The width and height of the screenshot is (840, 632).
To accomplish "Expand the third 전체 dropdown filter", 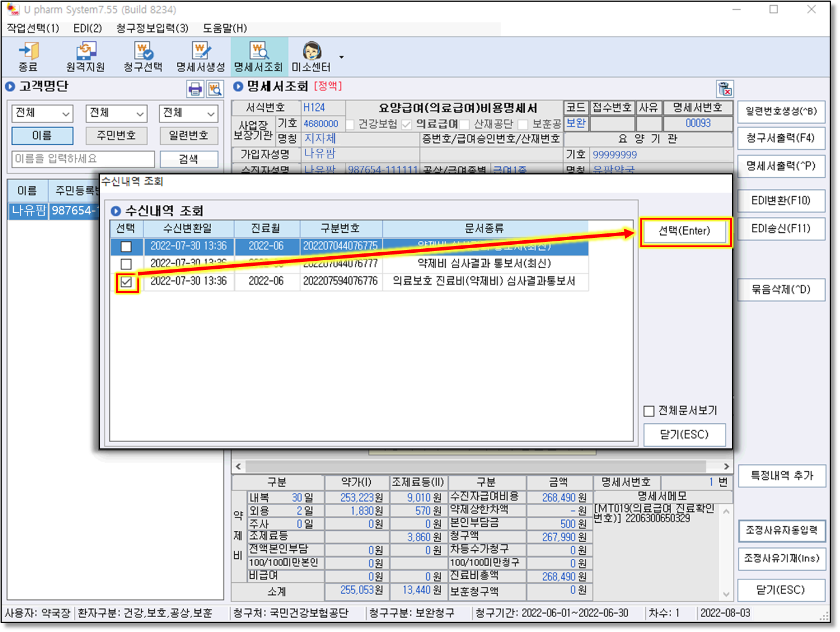I will pos(189,113).
